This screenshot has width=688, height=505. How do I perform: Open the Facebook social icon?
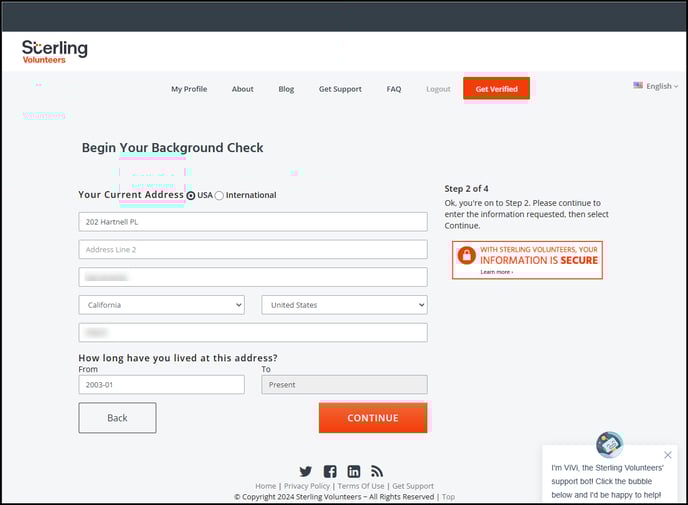click(330, 471)
